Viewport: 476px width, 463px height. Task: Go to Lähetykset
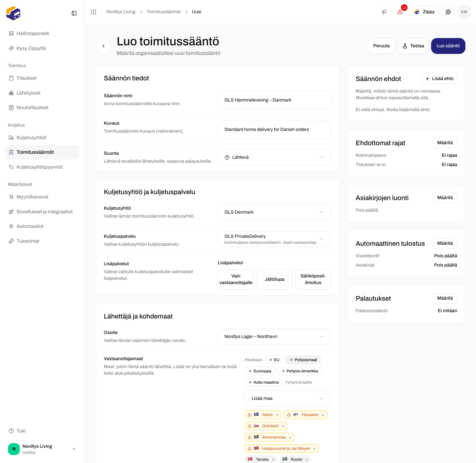click(42, 93)
